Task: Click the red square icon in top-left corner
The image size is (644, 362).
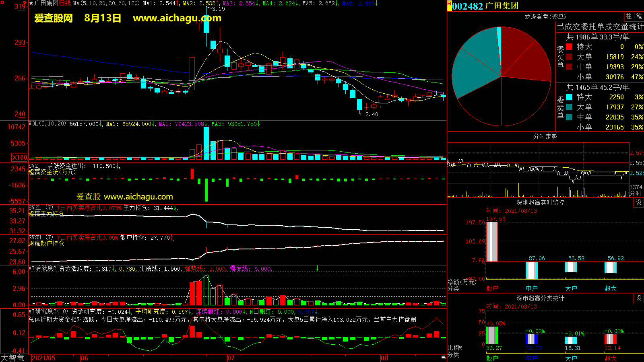Action: click(2, 2)
